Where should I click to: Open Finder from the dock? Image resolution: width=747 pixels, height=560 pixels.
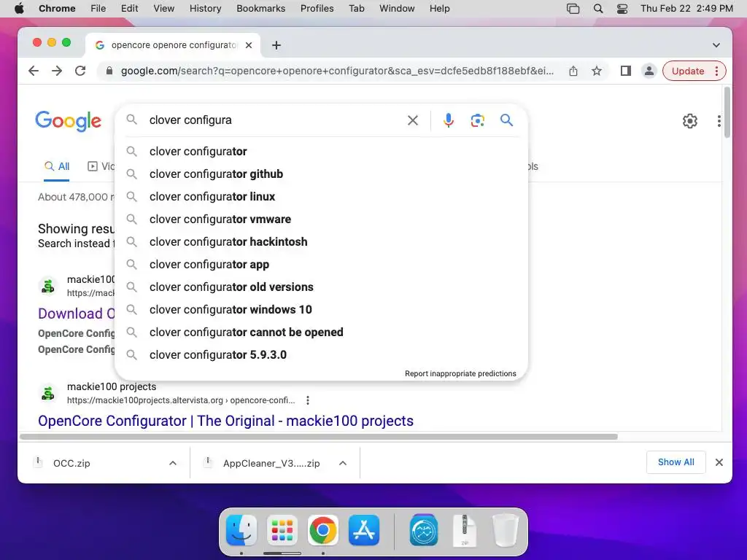[x=241, y=530]
